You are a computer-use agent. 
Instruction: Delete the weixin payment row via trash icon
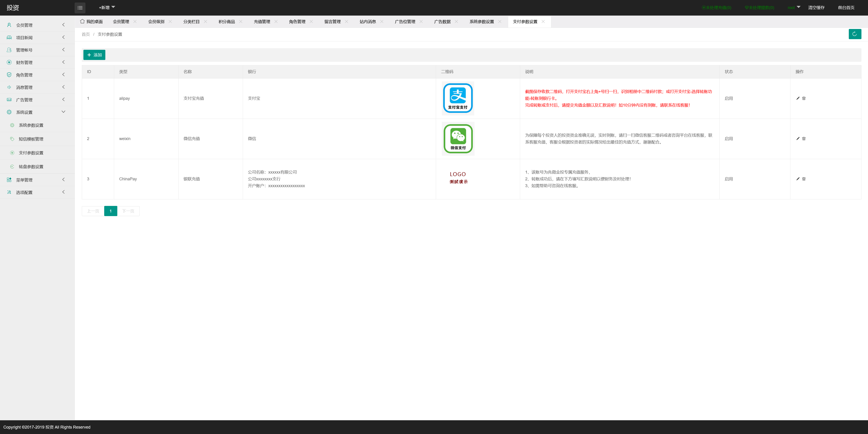coord(804,139)
